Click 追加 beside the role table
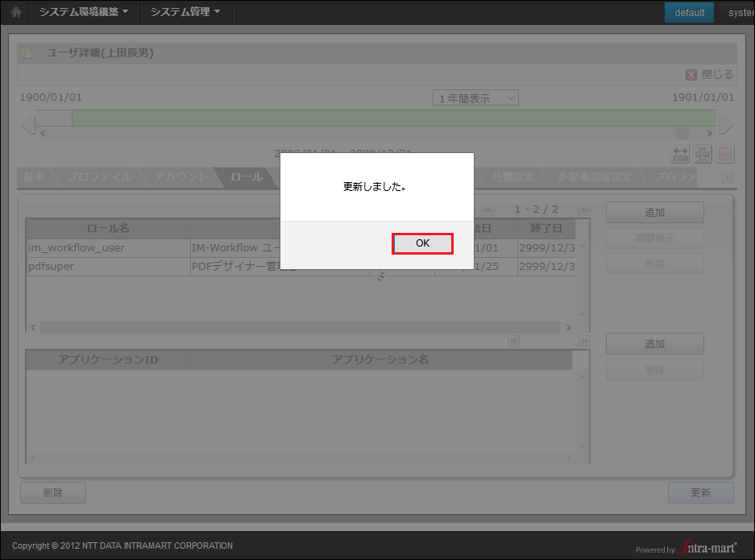This screenshot has height=560, width=755. coord(655,213)
